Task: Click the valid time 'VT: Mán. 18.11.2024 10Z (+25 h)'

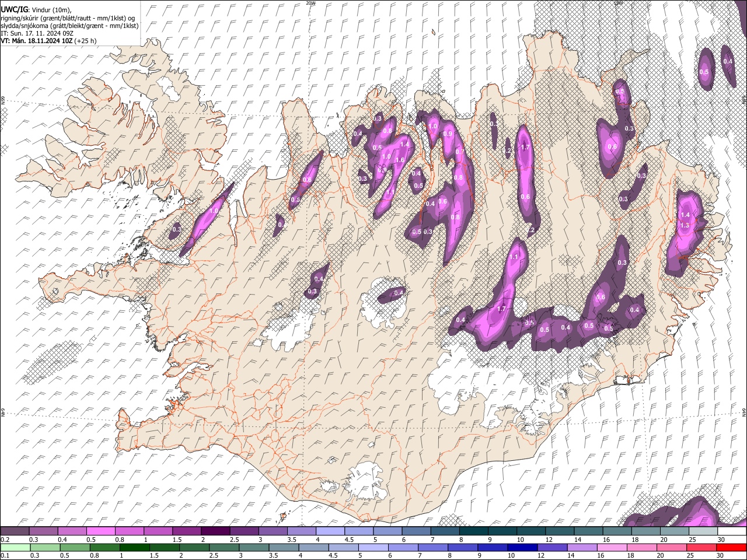Action: (x=48, y=41)
